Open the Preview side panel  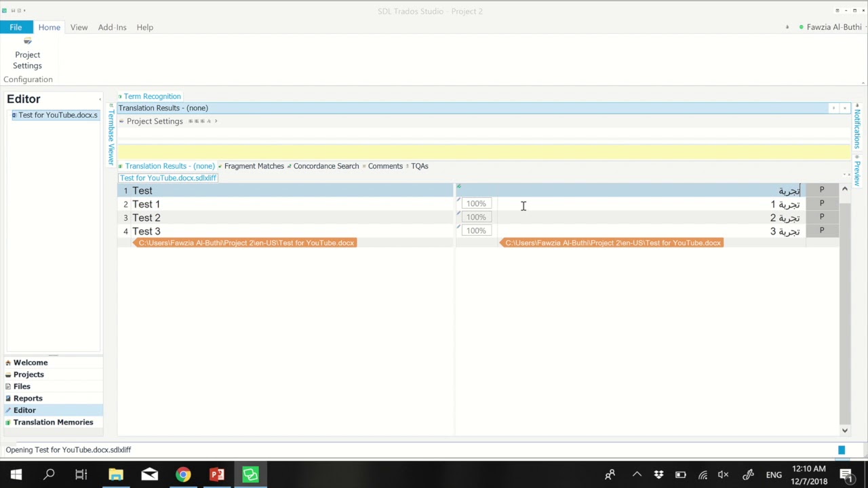coord(857,171)
